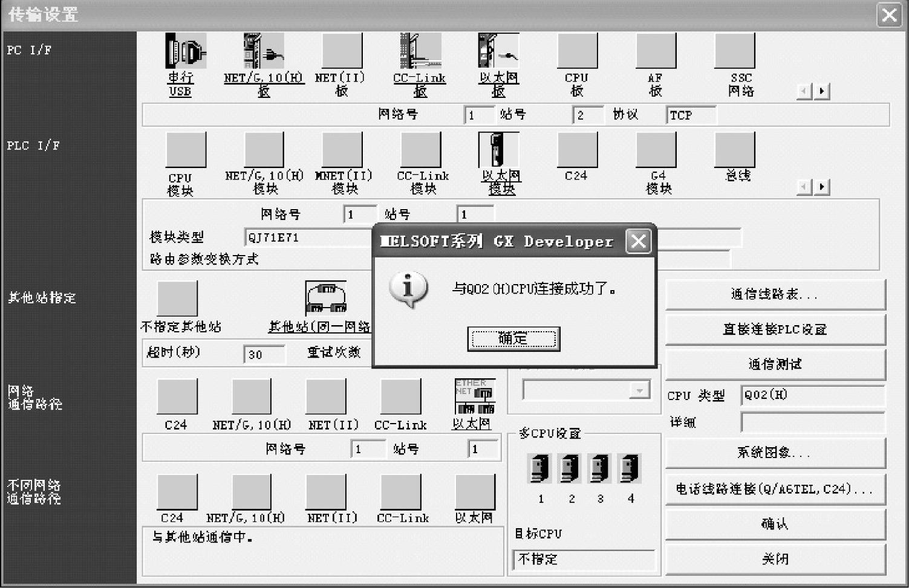909x588 pixels.
Task: Pick CC-Link icon in 不同网络通信路径 row
Action: [400, 491]
